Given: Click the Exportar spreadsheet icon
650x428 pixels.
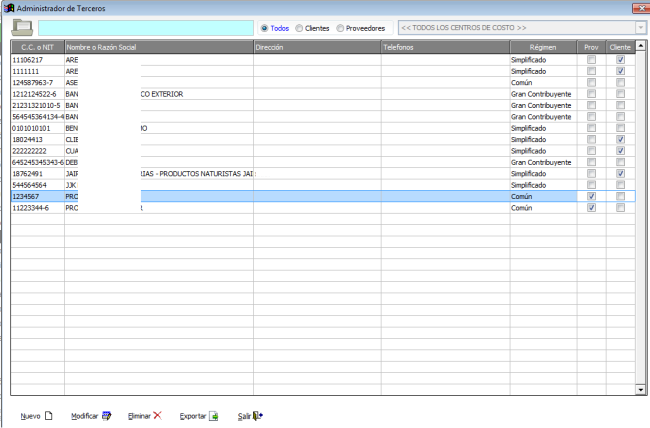Looking at the screenshot, I should (x=213, y=416).
